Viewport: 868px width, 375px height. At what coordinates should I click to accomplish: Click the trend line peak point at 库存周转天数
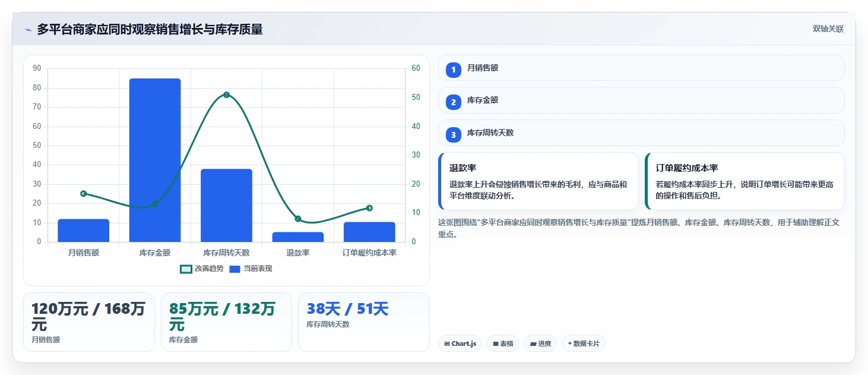click(226, 95)
